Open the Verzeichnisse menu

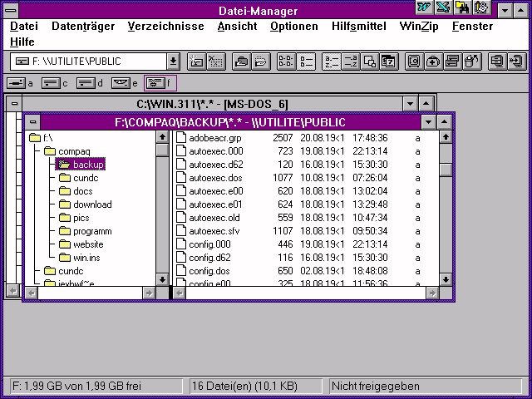(166, 26)
